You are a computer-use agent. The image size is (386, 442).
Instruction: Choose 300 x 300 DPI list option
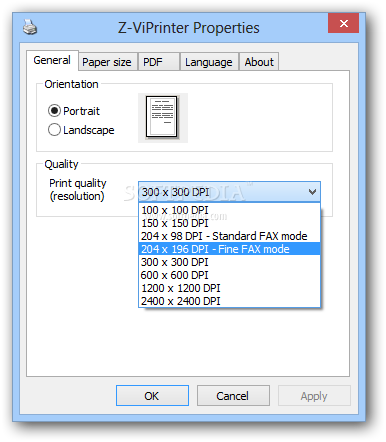pos(229,262)
